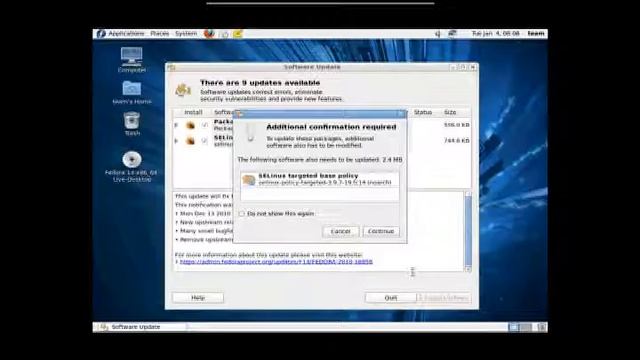This screenshot has height=360, width=640.
Task: Click the trash applet in bottom panel
Action: (542, 327)
